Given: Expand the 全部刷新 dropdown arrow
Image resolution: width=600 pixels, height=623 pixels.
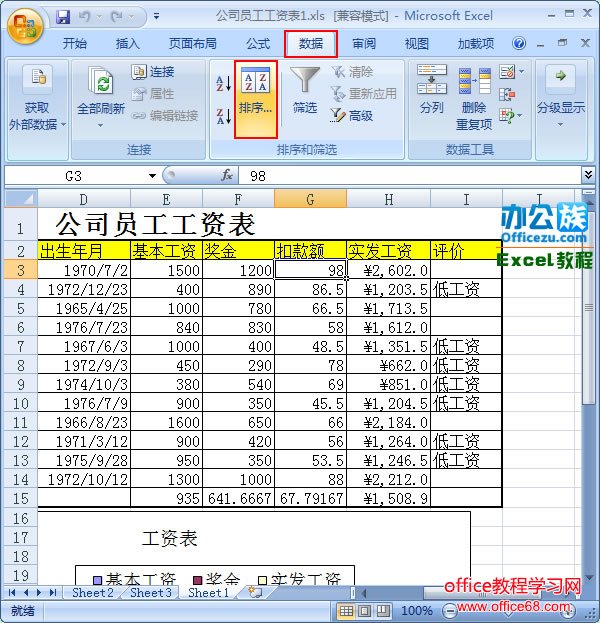Looking at the screenshot, I should (x=101, y=126).
